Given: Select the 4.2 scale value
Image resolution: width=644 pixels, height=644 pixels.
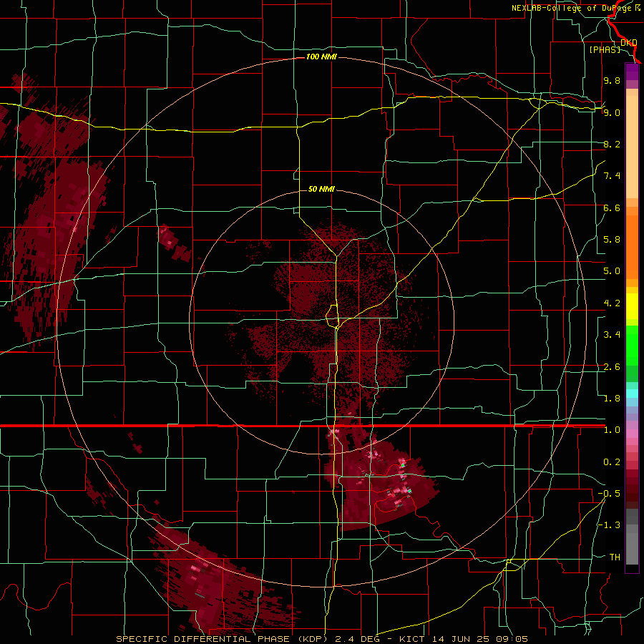Looking at the screenshot, I should pos(612,303).
